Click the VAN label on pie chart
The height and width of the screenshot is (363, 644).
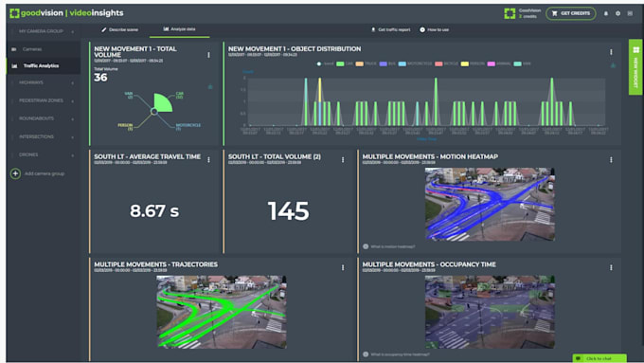point(129,96)
